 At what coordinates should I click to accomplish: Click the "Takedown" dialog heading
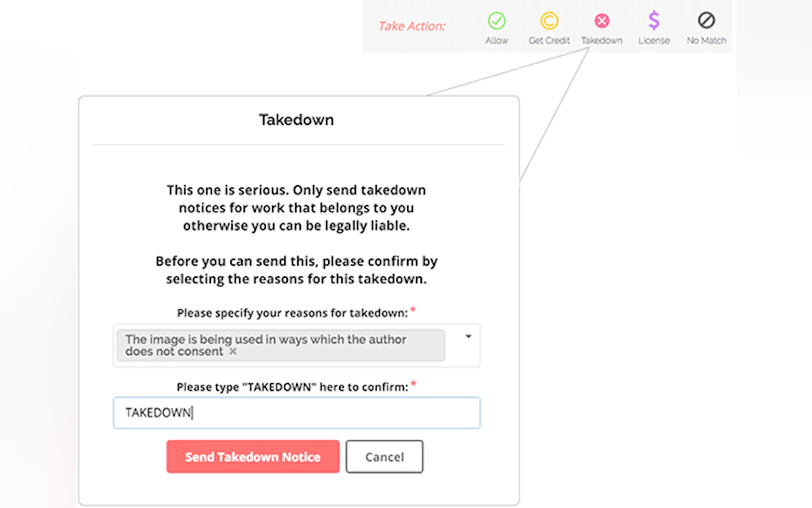point(296,120)
